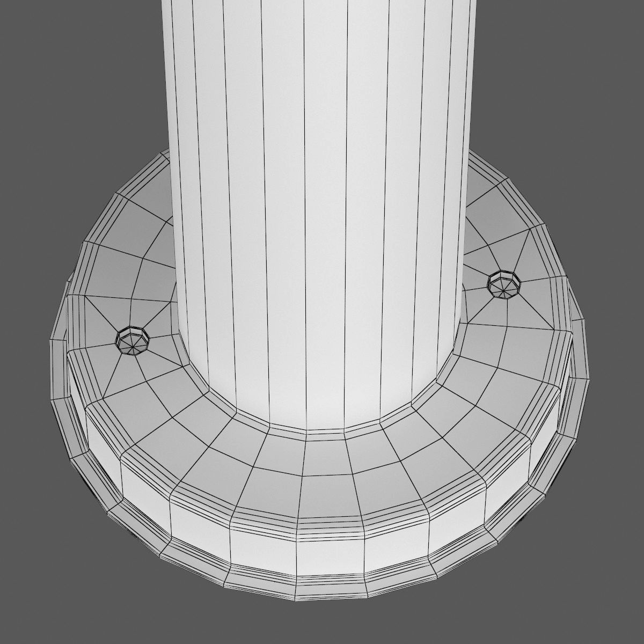Select the right bolt hole on flange
The height and width of the screenshot is (644, 644).
[x=504, y=284]
